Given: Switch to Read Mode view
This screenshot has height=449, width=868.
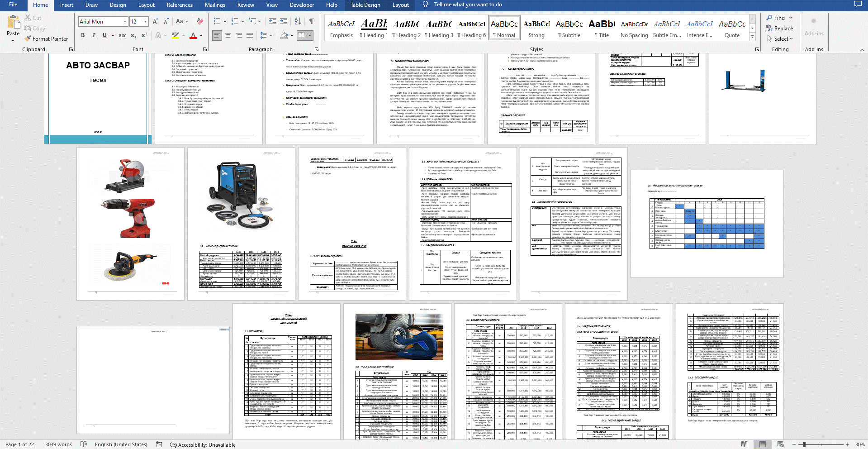Looking at the screenshot, I should pyautogui.click(x=744, y=444).
